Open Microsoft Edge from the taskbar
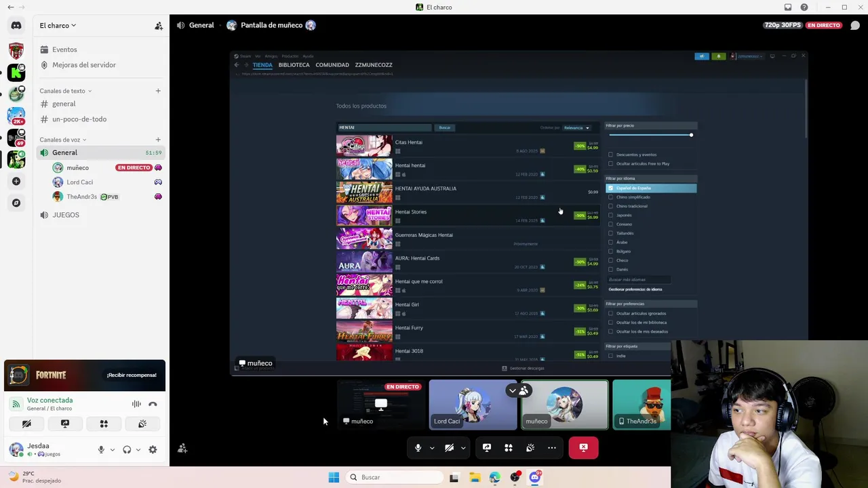868x488 pixels. coord(494,477)
